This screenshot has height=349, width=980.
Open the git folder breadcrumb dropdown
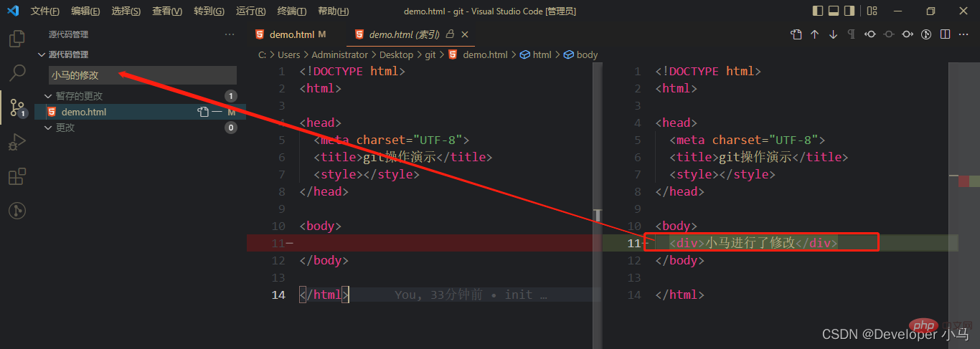(430, 54)
